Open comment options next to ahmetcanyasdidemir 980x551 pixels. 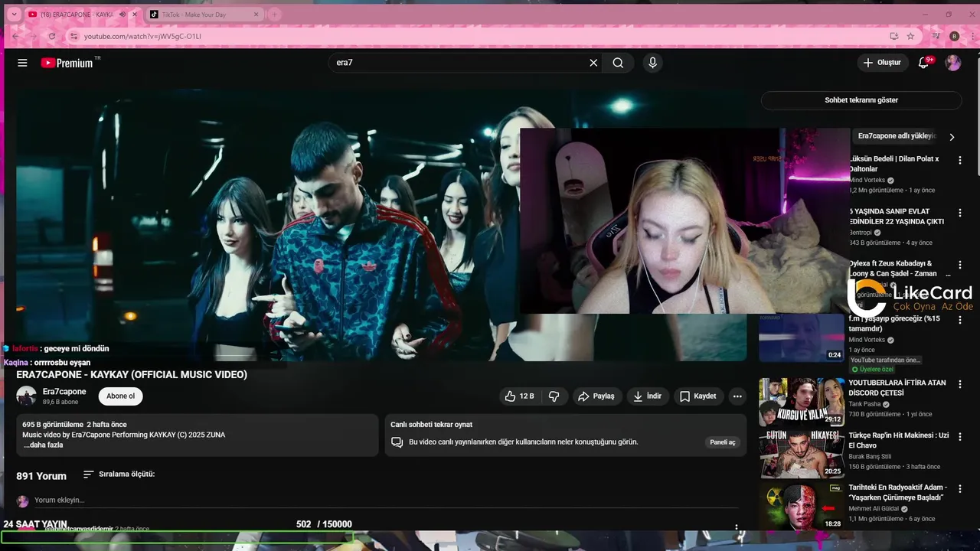[737, 527]
